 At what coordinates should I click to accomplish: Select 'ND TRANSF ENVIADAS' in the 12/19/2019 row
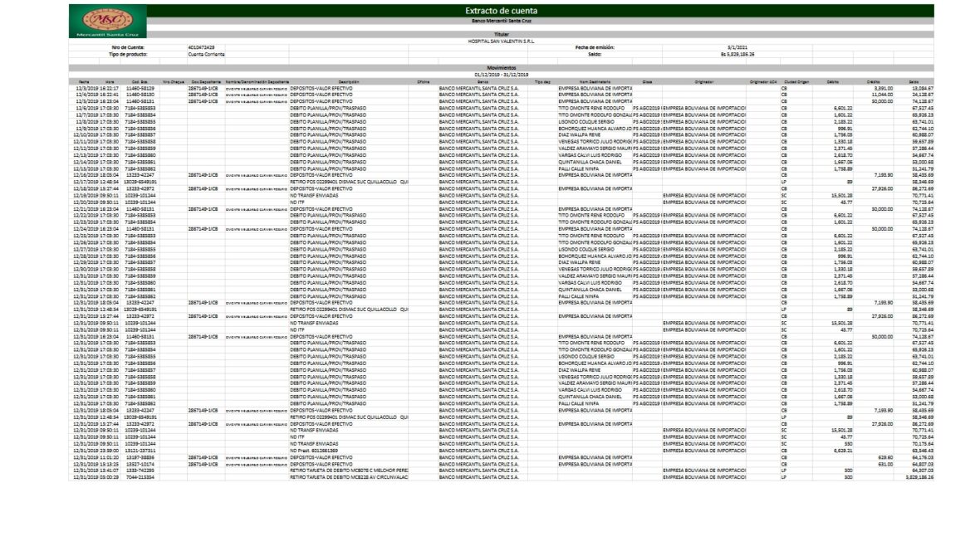click(x=314, y=196)
